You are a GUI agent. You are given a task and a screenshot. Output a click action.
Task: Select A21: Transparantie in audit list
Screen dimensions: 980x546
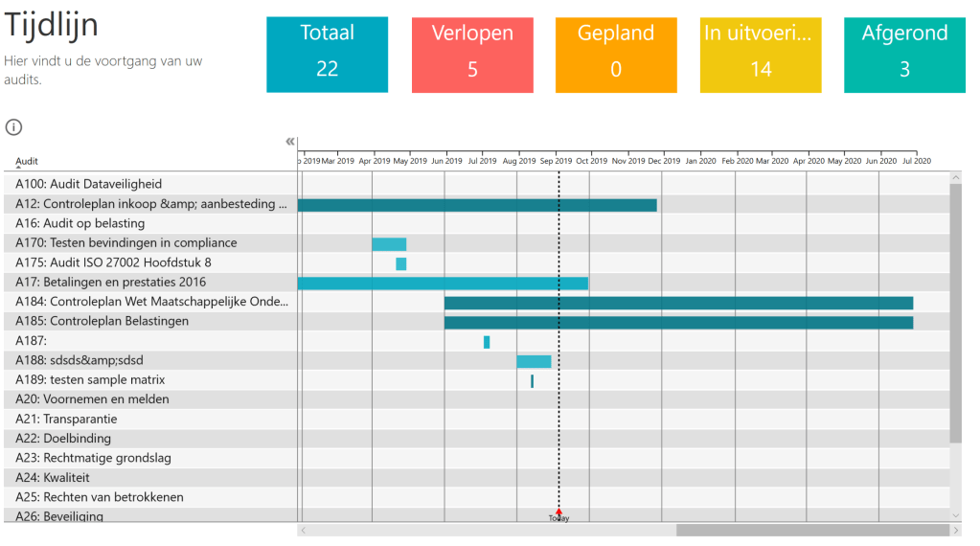pyautogui.click(x=66, y=419)
